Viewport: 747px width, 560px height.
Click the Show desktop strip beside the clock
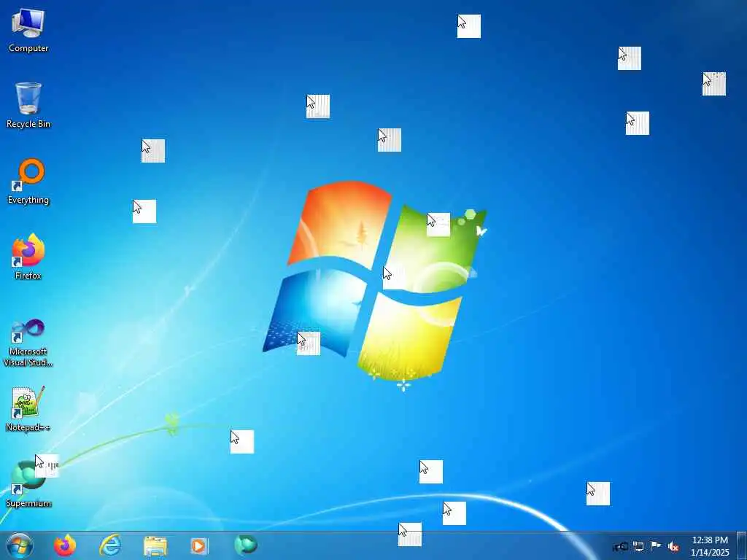[x=742, y=545]
